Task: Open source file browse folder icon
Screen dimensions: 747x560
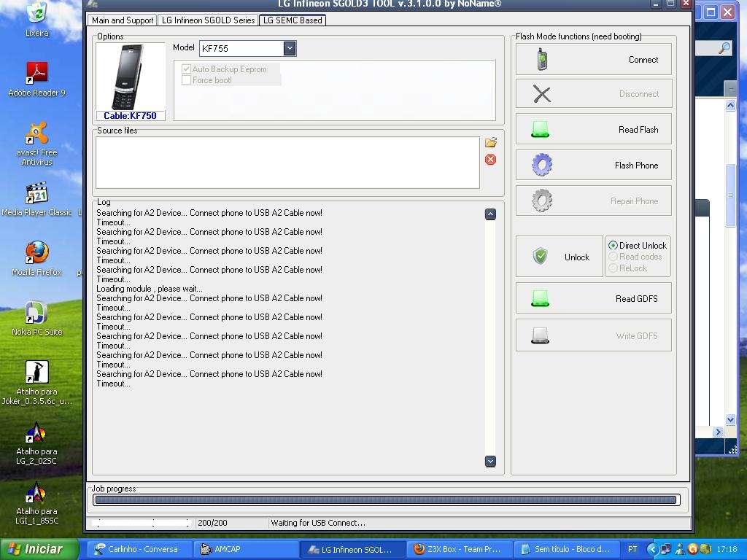Action: (x=491, y=142)
